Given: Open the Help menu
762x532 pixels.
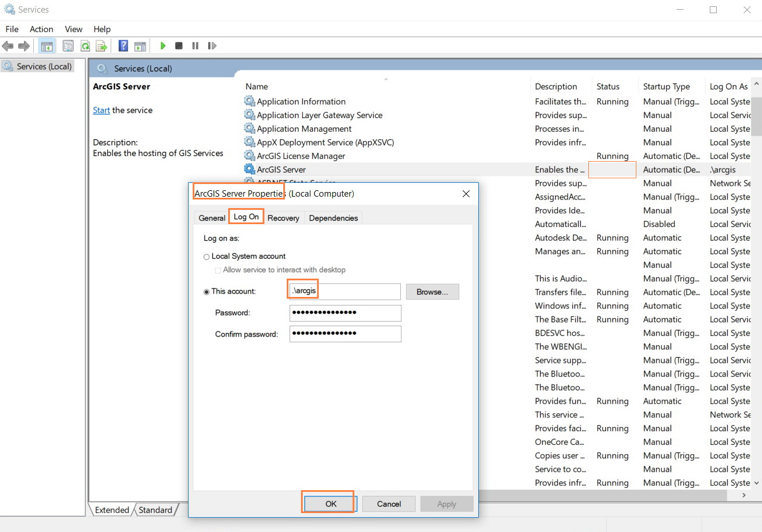Looking at the screenshot, I should (102, 29).
